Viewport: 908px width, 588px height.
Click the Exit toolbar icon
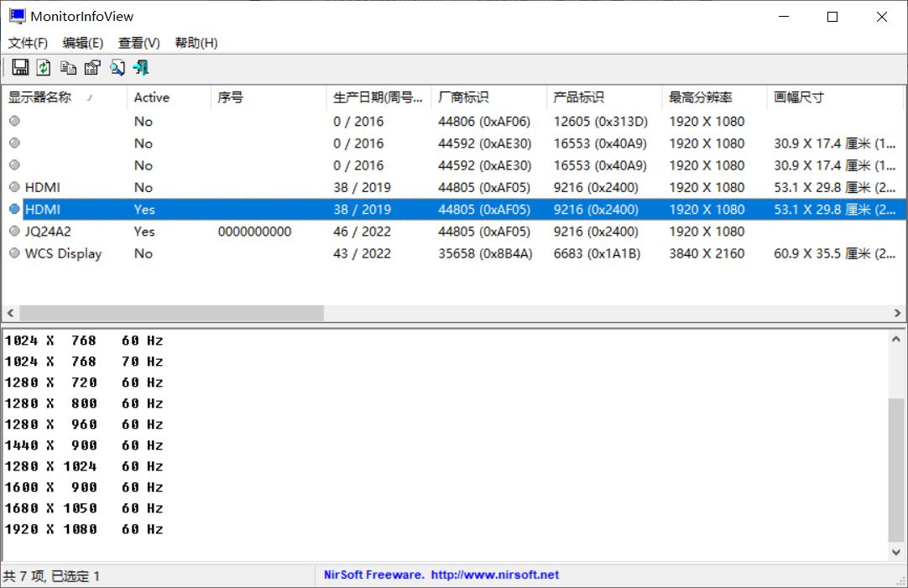tap(141, 67)
